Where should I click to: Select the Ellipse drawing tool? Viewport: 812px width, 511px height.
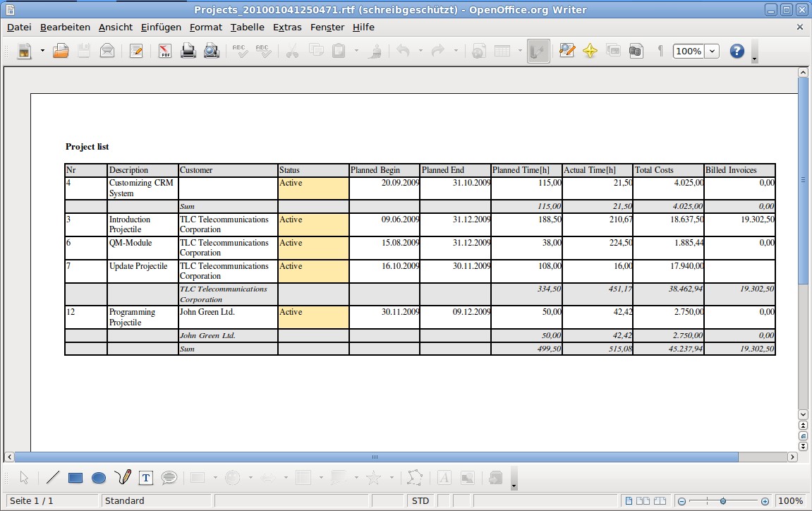pyautogui.click(x=99, y=478)
